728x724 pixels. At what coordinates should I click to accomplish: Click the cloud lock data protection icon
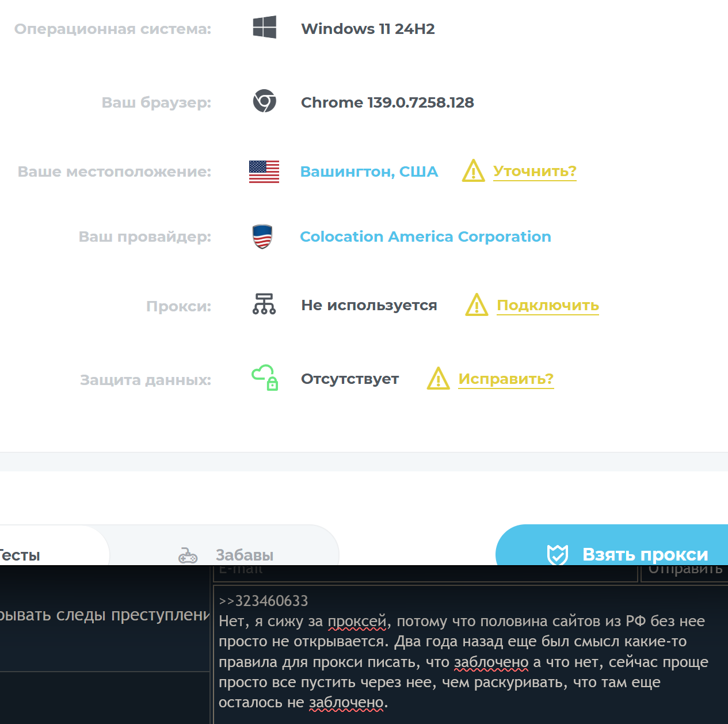[x=265, y=378]
